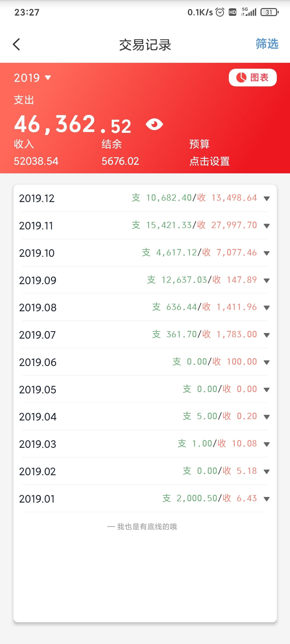This screenshot has width=290, height=644.
Task: Expand the 2019.03 month row arrow
Action: click(267, 444)
